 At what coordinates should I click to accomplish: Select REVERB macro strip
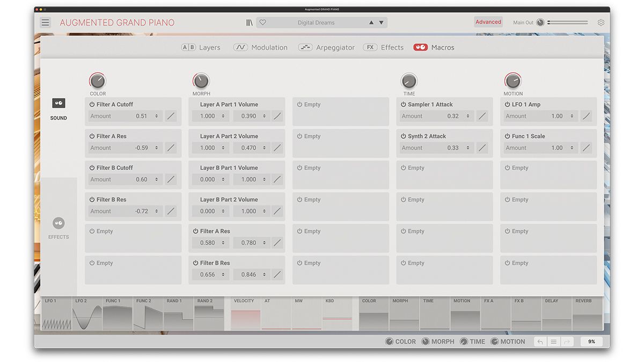click(x=588, y=314)
